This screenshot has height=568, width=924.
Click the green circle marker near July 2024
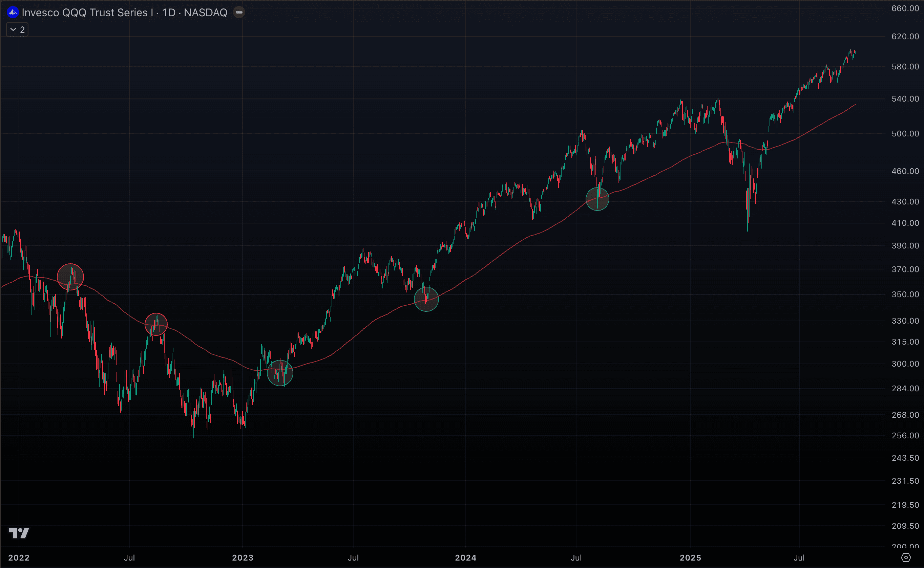(x=598, y=199)
